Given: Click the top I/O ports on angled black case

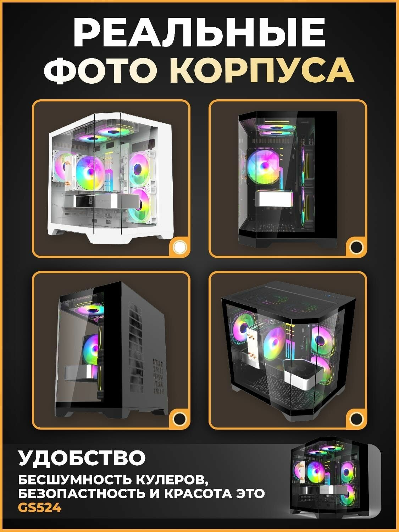Looking at the screenshot, I should coord(328,294).
